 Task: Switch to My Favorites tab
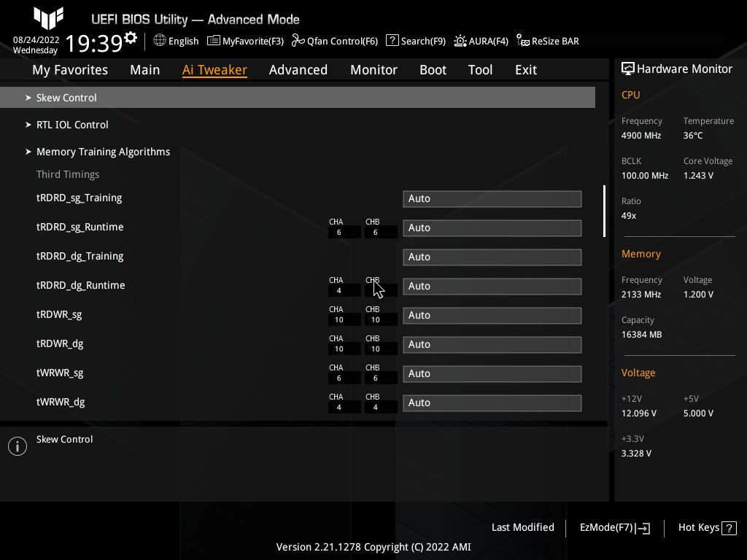click(x=70, y=69)
